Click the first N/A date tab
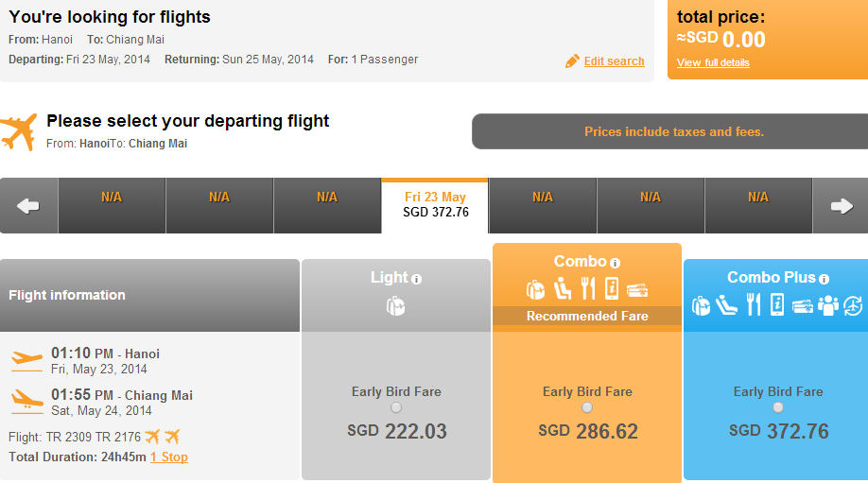 (x=112, y=206)
